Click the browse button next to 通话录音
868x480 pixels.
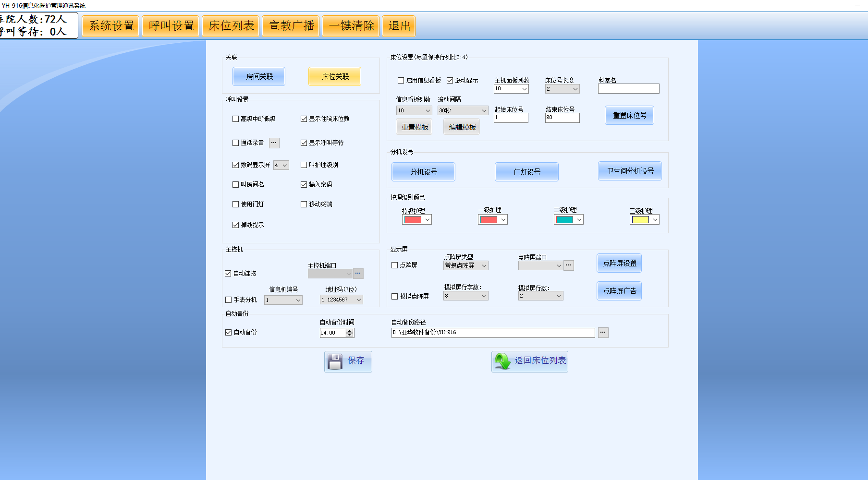point(274,143)
